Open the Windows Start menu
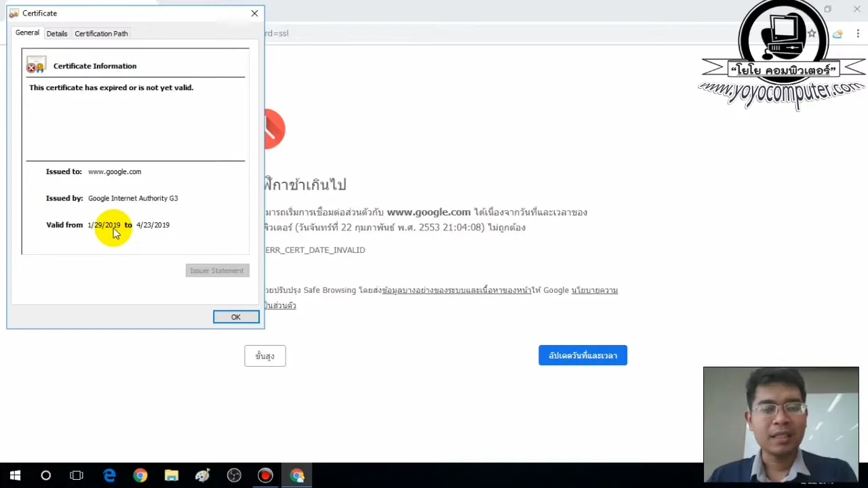 click(15, 475)
